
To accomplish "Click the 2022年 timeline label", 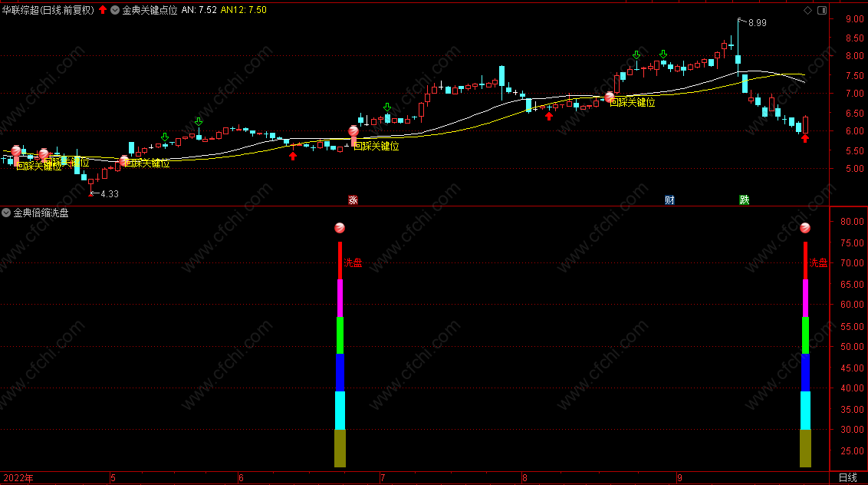I will click(x=18, y=478).
